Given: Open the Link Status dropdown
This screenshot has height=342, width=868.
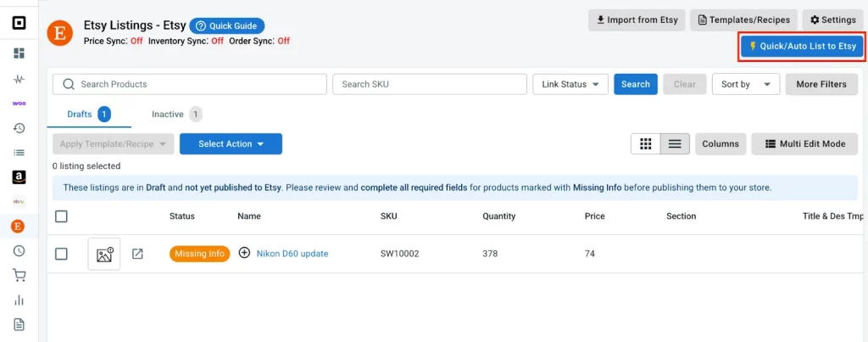Looking at the screenshot, I should click(x=570, y=84).
